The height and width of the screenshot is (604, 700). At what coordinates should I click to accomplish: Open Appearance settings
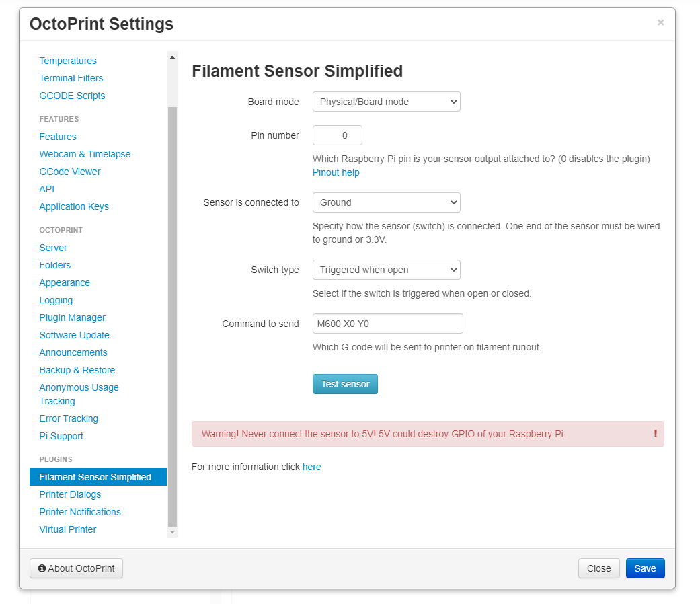65,282
